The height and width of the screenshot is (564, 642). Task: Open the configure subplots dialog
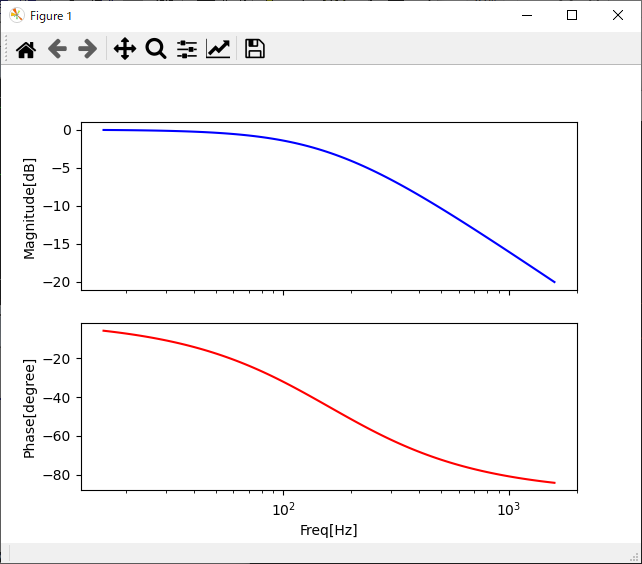click(x=187, y=49)
